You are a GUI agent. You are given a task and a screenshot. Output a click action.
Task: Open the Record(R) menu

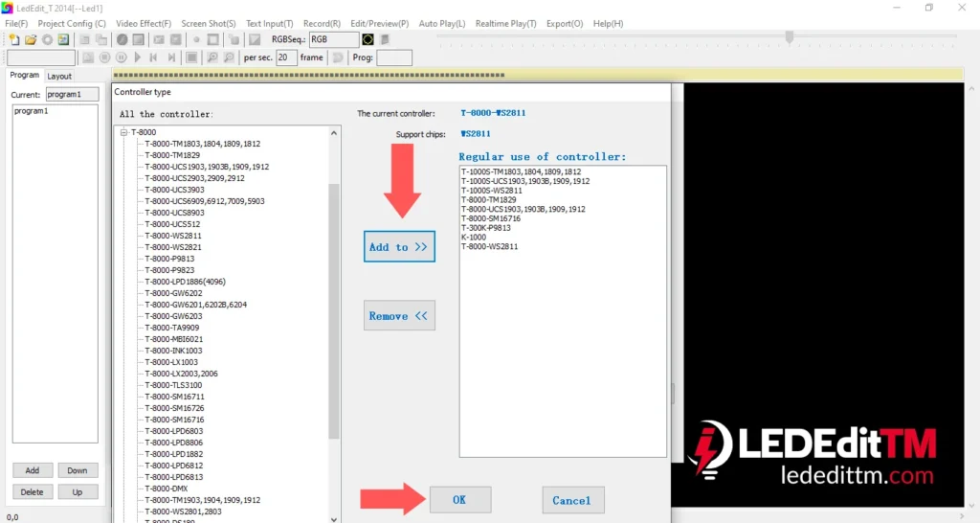322,23
